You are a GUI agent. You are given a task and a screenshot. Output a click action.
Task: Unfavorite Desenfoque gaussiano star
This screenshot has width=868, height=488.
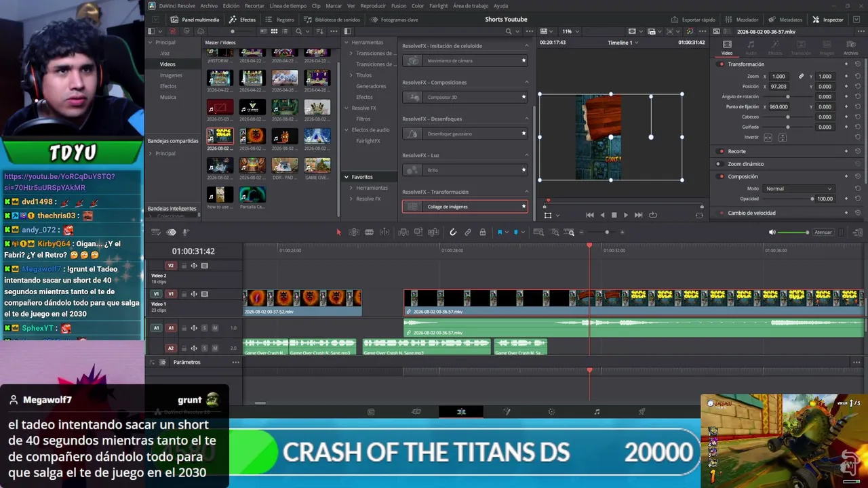tap(524, 134)
